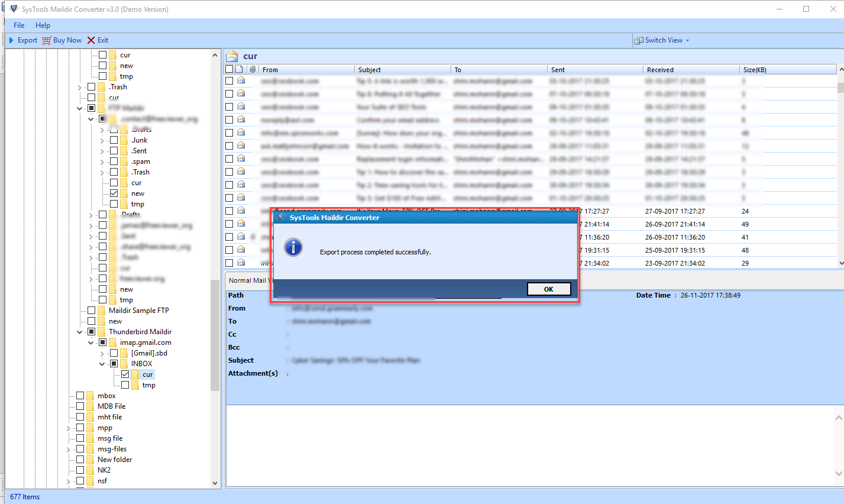844x504 pixels.
Task: Click the Buy Now cart icon
Action: 46,40
